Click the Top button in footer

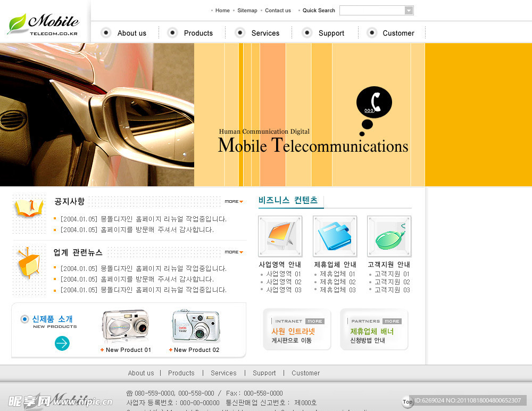click(407, 402)
